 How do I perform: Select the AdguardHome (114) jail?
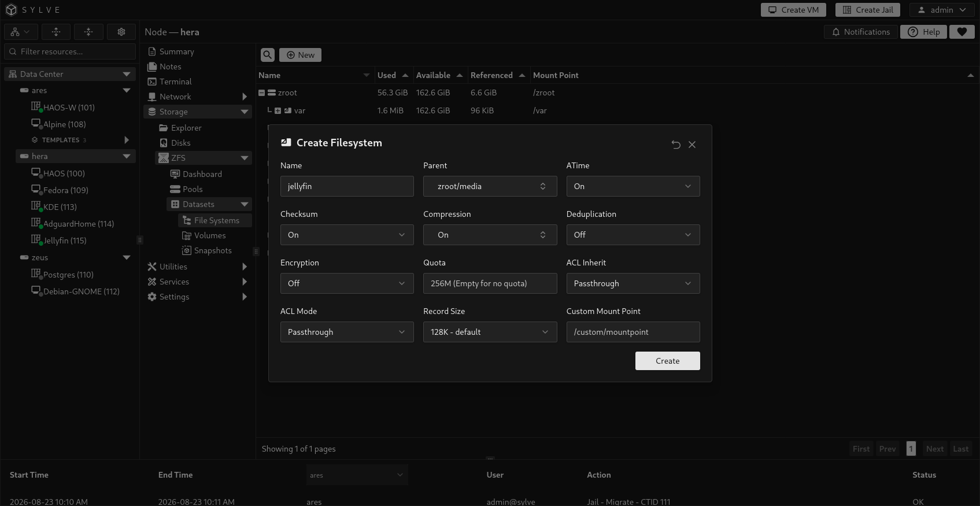[78, 224]
